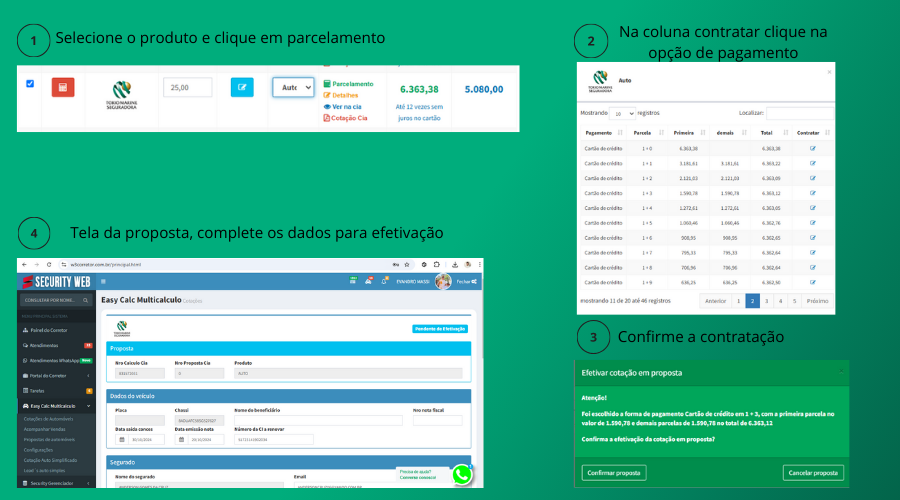Click the blue edit icon beside 25,00
Screen dimensions: 900x500
point(242,87)
